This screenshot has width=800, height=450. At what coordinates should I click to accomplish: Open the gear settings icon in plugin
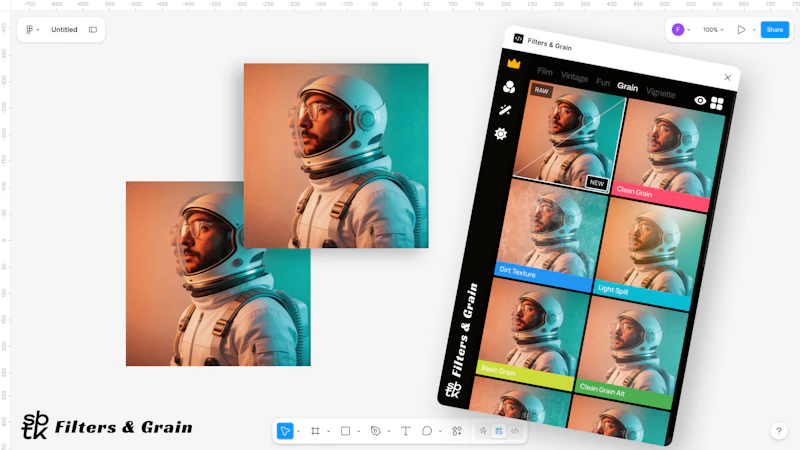(501, 134)
